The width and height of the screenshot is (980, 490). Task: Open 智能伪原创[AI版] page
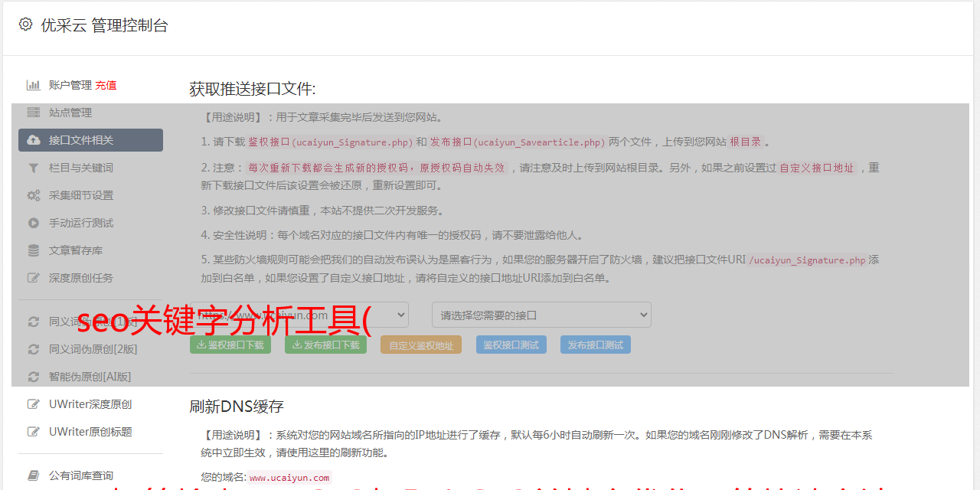pos(90,377)
